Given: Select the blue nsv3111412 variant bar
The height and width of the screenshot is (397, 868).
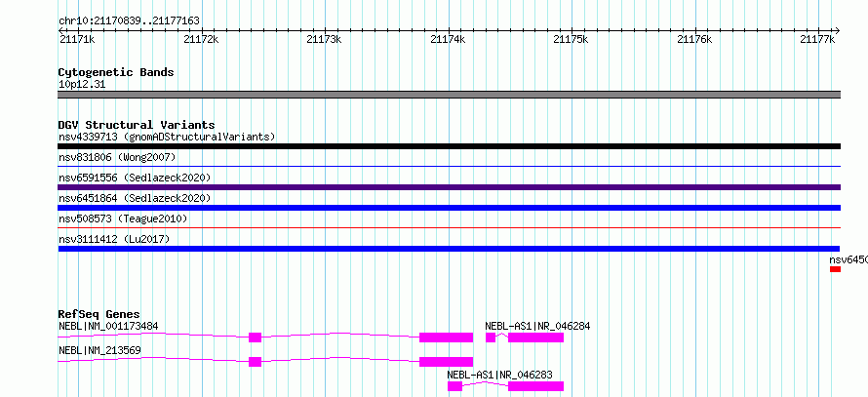Looking at the screenshot, I should pyautogui.click(x=449, y=249).
